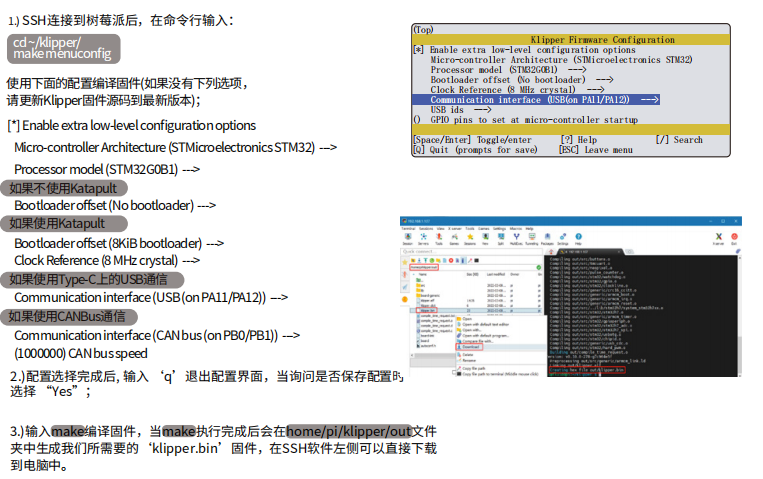Toggle Enable extra low-level configuration options
The width and height of the screenshot is (763, 479).
pos(417,50)
